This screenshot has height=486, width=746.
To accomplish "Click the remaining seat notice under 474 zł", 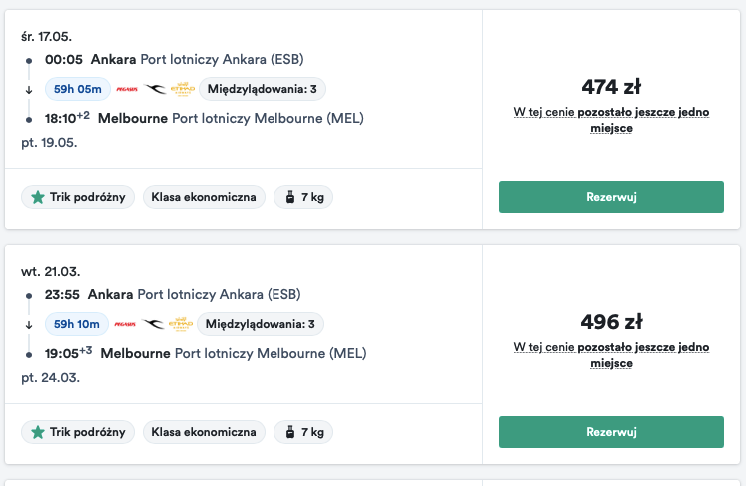I will (x=611, y=120).
